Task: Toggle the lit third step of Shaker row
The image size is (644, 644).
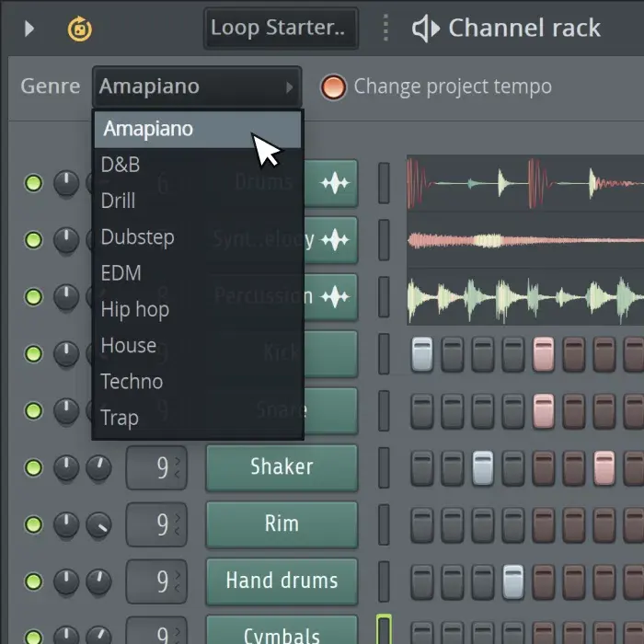Action: tap(483, 467)
